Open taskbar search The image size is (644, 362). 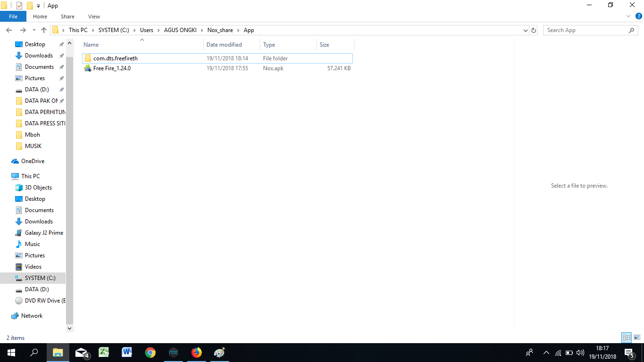point(34,353)
